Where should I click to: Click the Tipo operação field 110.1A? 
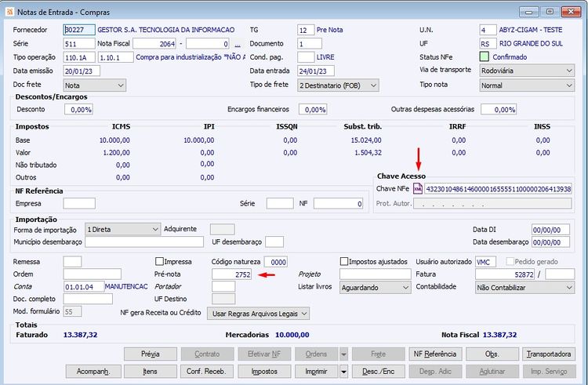point(78,57)
